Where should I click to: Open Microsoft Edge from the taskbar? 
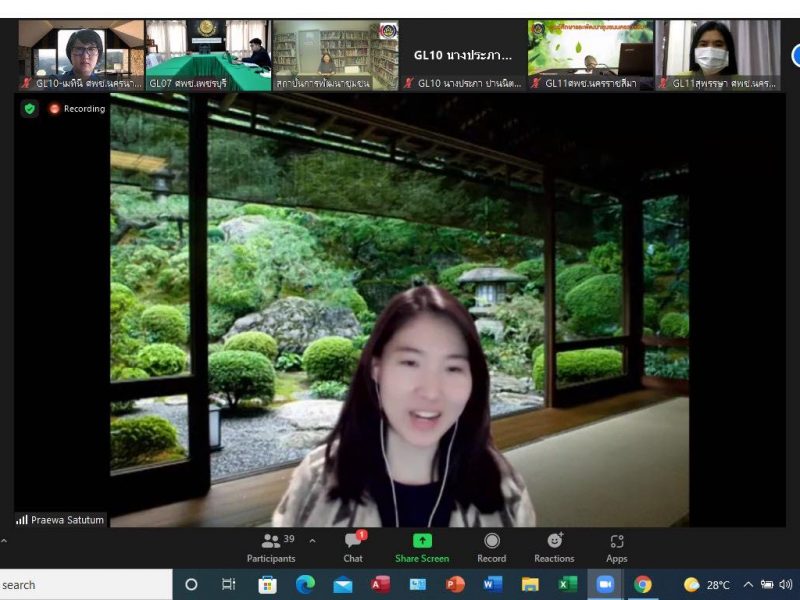tap(305, 585)
